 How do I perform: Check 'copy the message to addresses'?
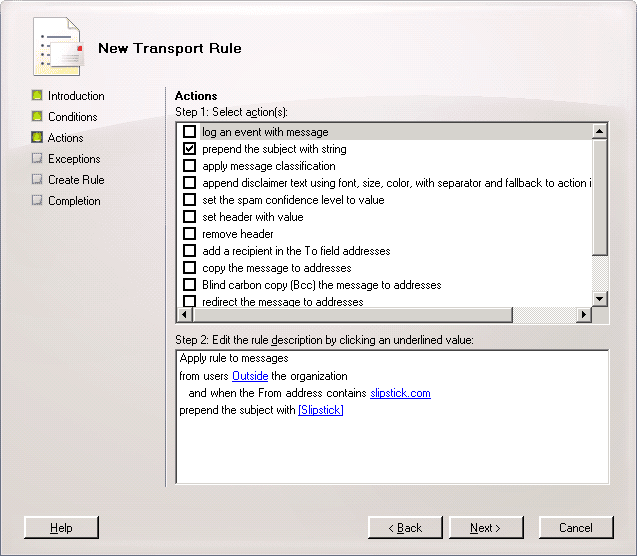(189, 268)
